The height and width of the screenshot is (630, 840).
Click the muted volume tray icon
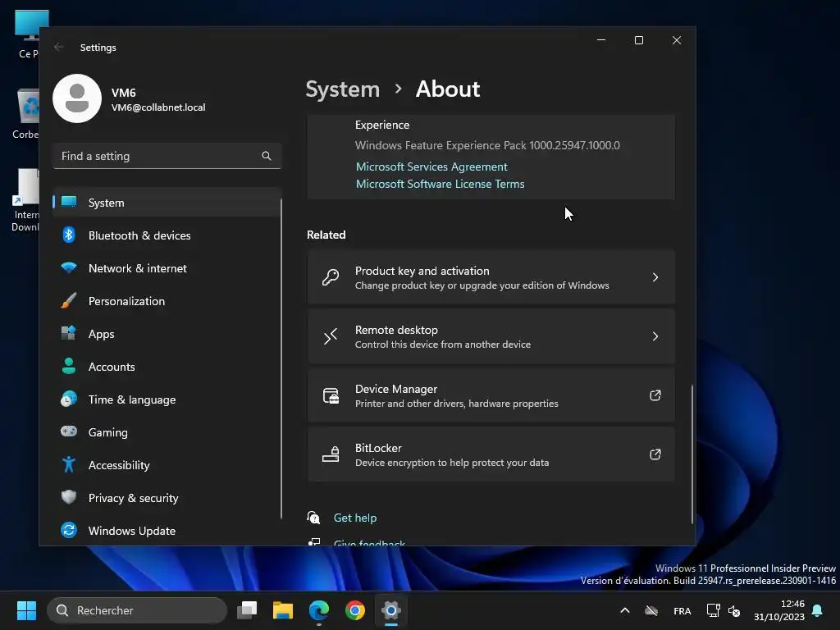coord(734,610)
